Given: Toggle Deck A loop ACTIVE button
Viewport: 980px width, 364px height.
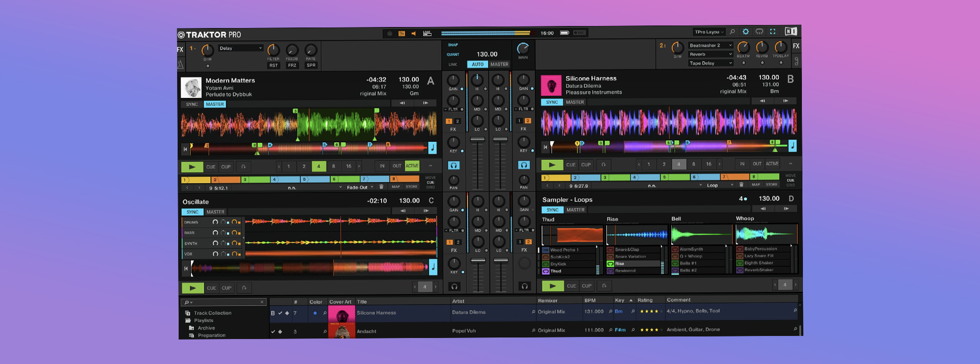Looking at the screenshot, I should point(412,166).
